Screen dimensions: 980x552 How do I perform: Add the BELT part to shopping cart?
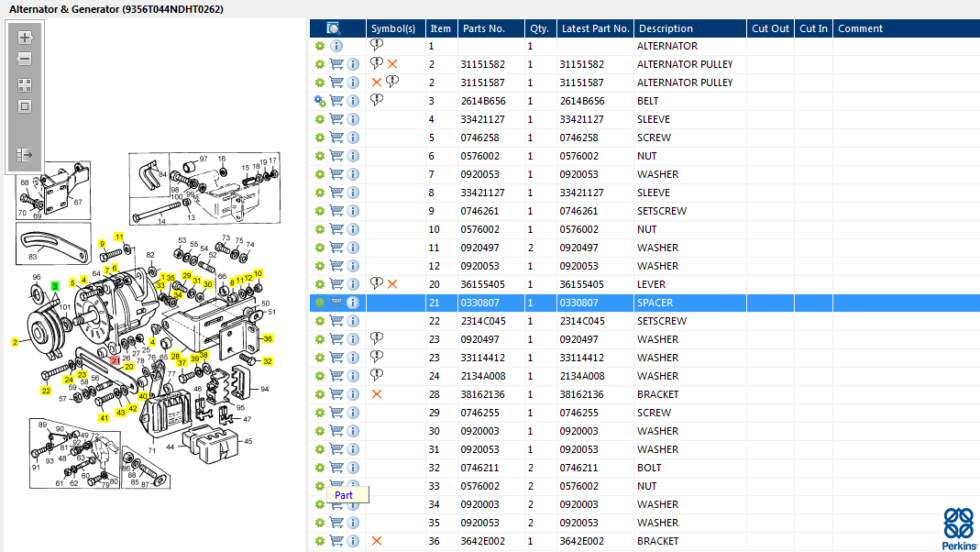[x=336, y=101]
